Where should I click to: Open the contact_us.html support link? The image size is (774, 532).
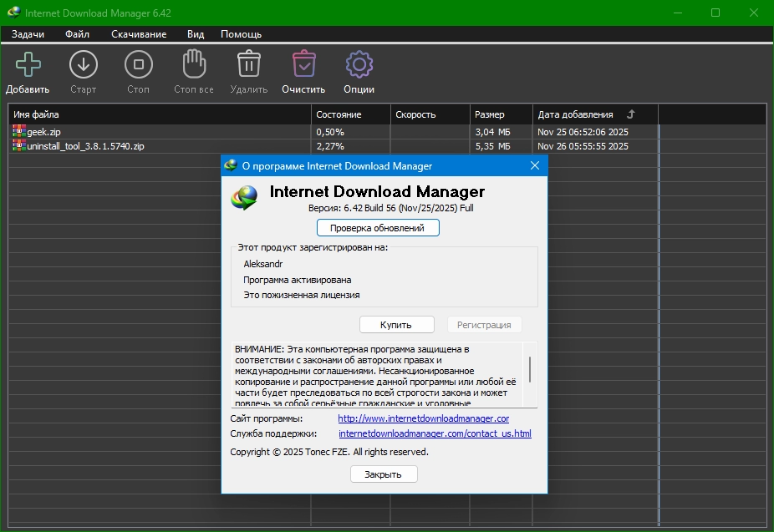tap(435, 433)
